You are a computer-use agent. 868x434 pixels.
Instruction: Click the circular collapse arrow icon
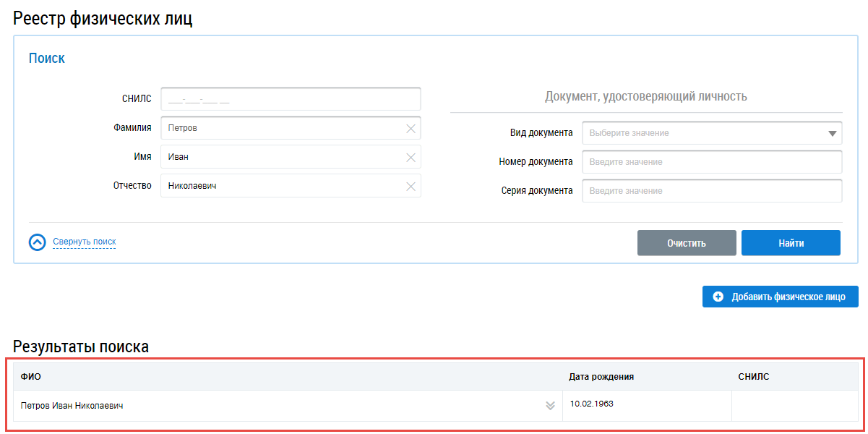point(38,242)
